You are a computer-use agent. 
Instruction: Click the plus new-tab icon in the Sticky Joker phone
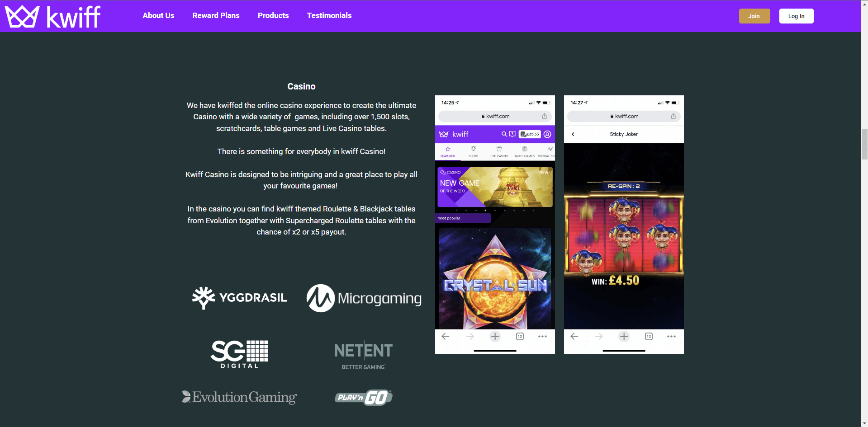click(624, 336)
